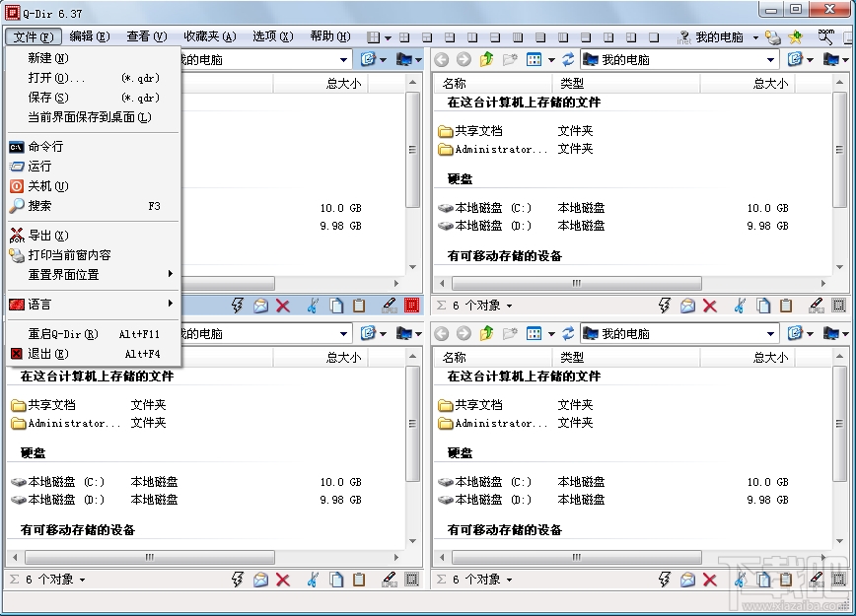Select 命令行 in the File menu
Viewport: 856px width, 616px height.
[94, 146]
